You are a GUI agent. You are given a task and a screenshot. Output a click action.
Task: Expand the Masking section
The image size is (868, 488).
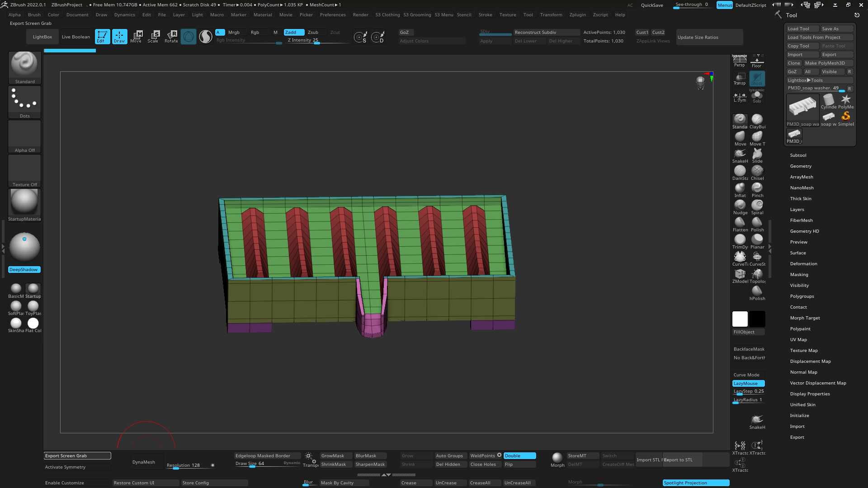(799, 274)
